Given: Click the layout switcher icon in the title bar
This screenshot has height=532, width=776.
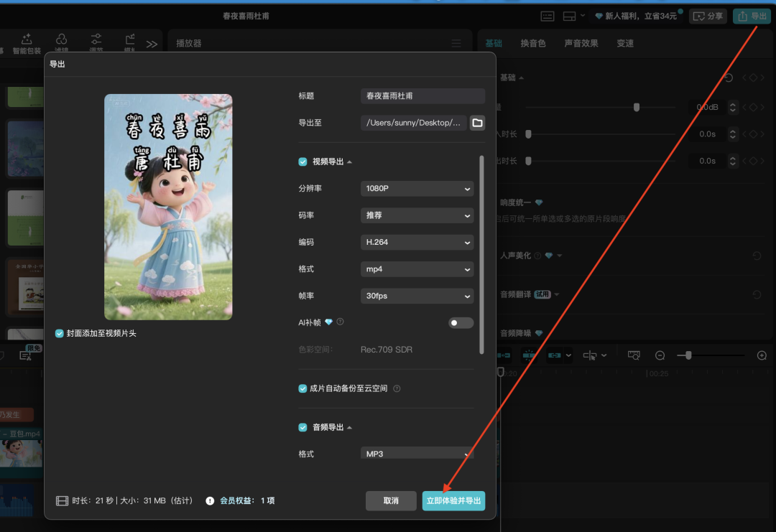Looking at the screenshot, I should coord(568,15).
